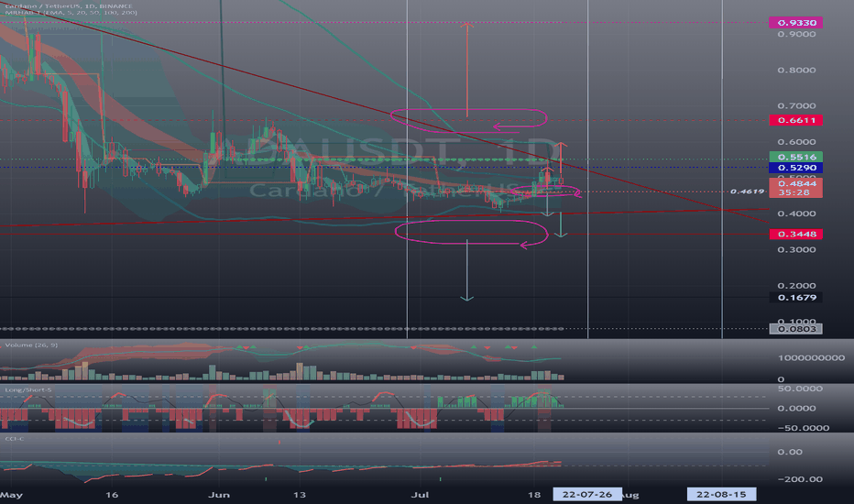This screenshot has height=504, width=854.
Task: Click the 0.3000 price axis tick
Action: tap(796, 249)
